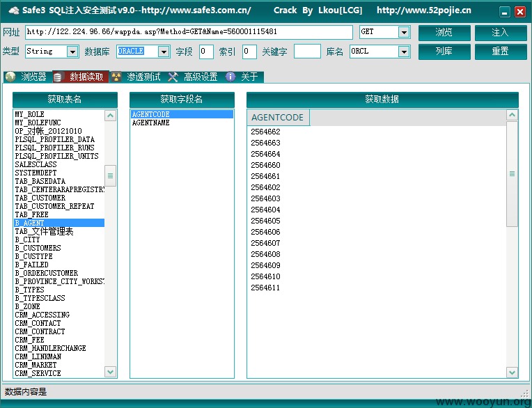Screen dimensions: 532x408
Task: Select the SYSTEMDEPT table
Action: coord(59,173)
